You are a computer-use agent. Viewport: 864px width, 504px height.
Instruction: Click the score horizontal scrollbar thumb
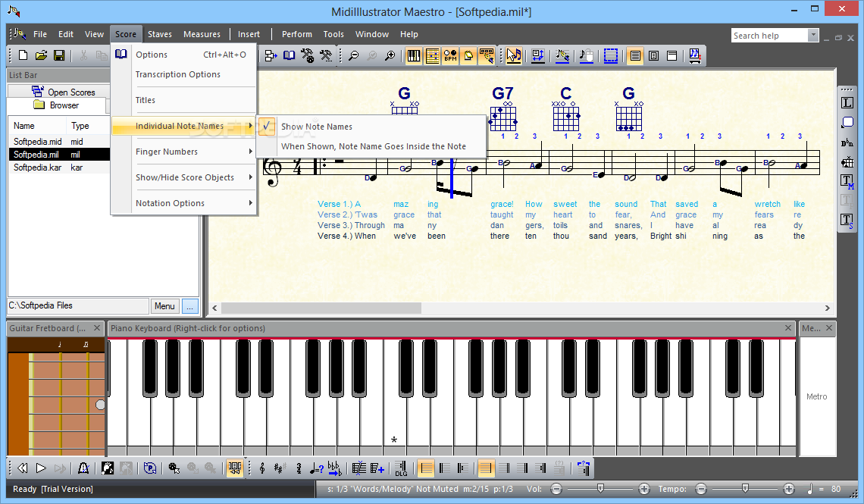tap(322, 308)
